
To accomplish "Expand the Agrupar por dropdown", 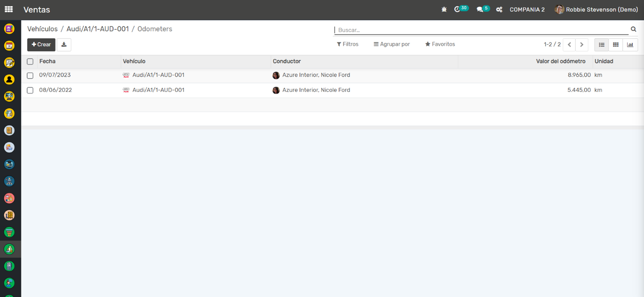I will pyautogui.click(x=392, y=44).
